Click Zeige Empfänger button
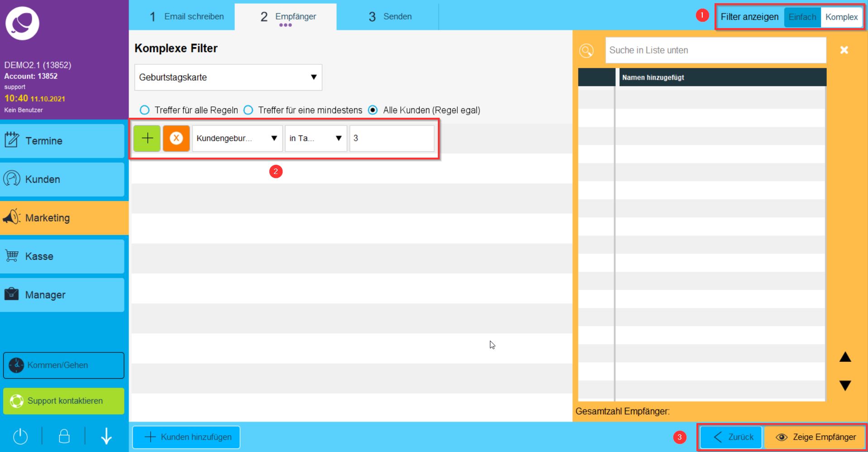The height and width of the screenshot is (452, 868). click(x=815, y=437)
